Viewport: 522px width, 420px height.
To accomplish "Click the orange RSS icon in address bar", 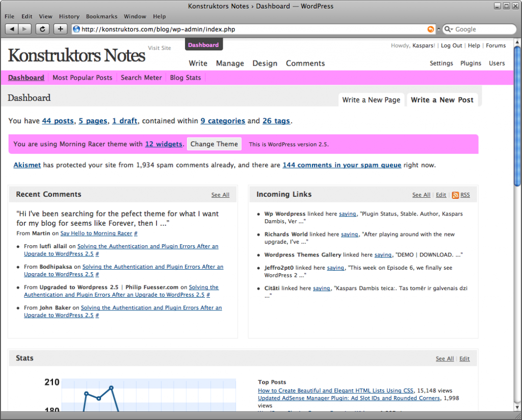I will point(431,30).
